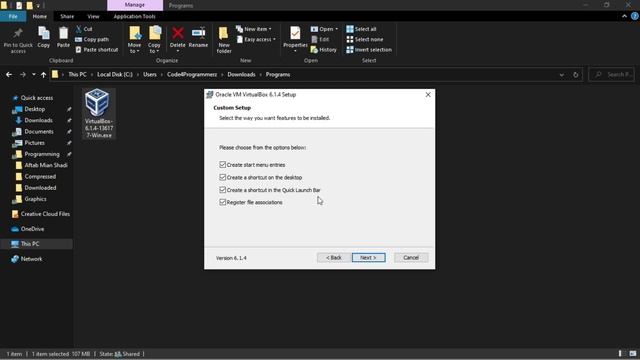Toggle Quick Launch Bar shortcut checkbox
Image resolution: width=640 pixels, height=360 pixels.
pyautogui.click(x=222, y=190)
